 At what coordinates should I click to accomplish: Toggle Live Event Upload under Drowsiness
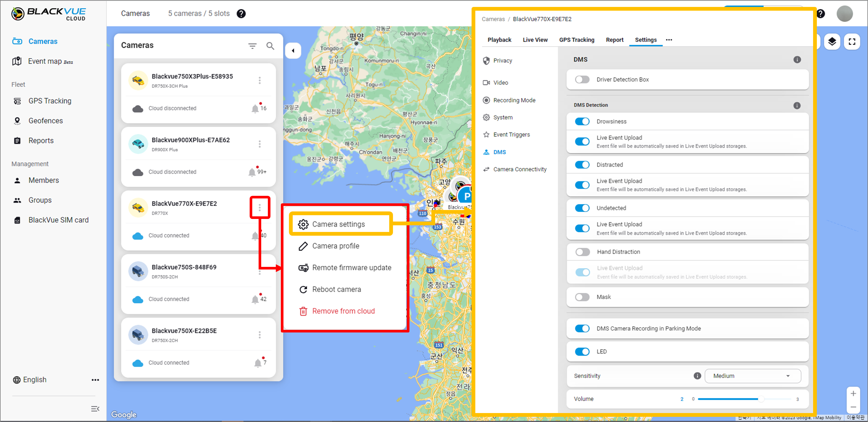click(582, 142)
